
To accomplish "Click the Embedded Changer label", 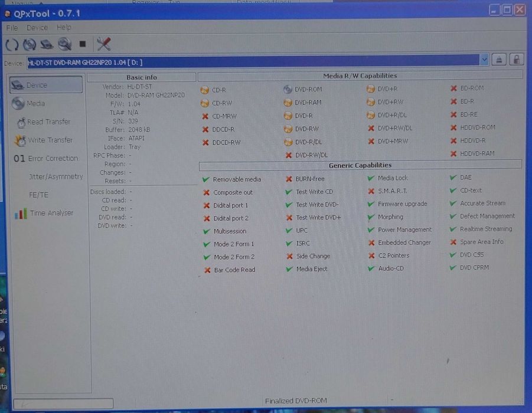I will coord(404,242).
